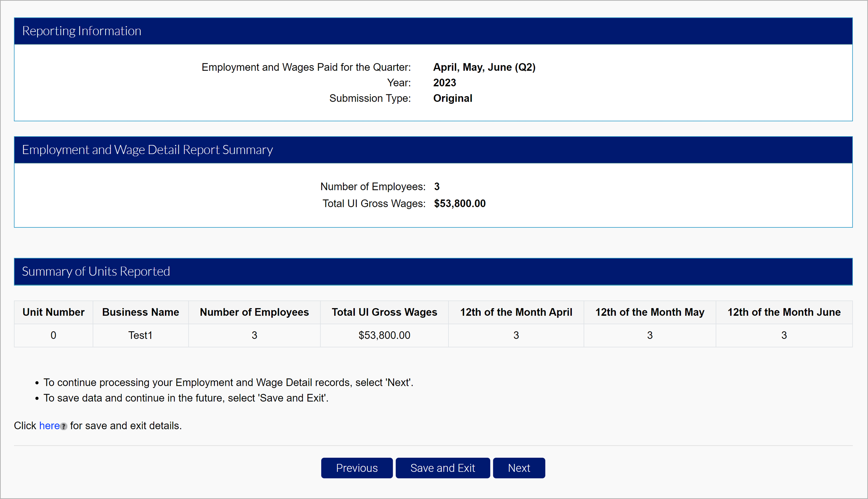868x499 pixels.
Task: Click Employment and Wage Detail Report Summary header
Action: [147, 150]
